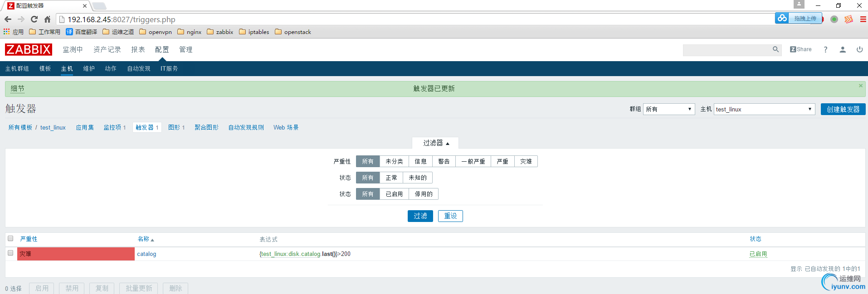The width and height of the screenshot is (868, 294).
Task: Click the logout power icon
Action: click(859, 49)
